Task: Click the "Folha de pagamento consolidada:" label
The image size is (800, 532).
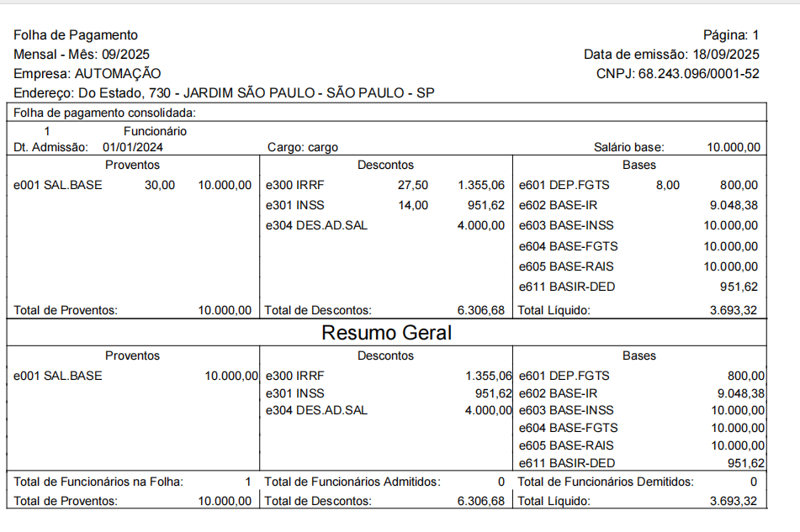Action: click(105, 112)
